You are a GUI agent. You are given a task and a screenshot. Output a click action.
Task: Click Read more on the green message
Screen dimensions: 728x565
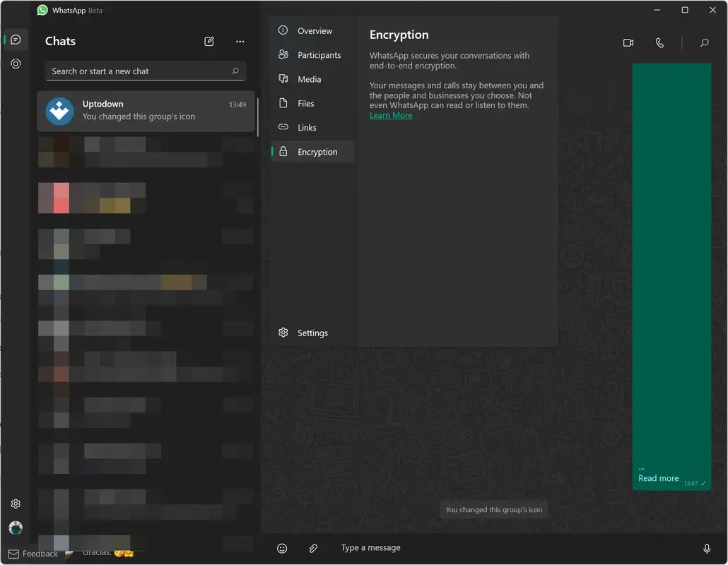[x=657, y=478]
